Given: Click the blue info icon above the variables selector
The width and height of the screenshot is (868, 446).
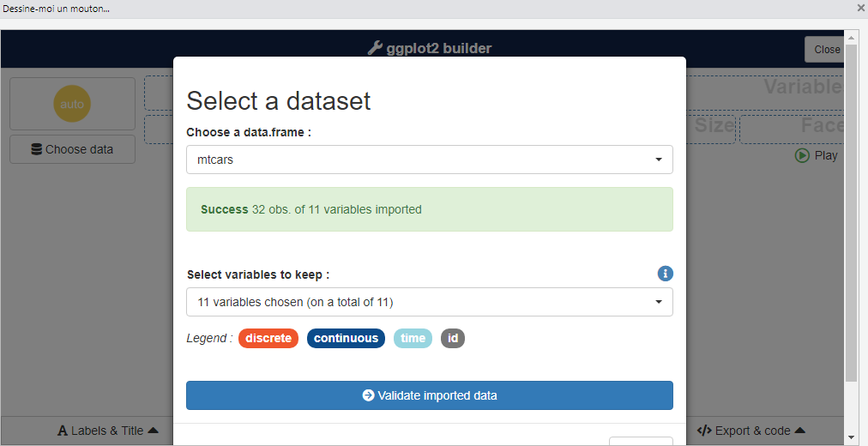Looking at the screenshot, I should 665,274.
